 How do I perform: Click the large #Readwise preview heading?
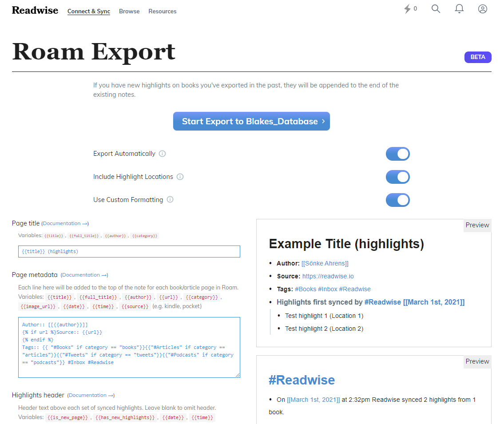point(302,380)
